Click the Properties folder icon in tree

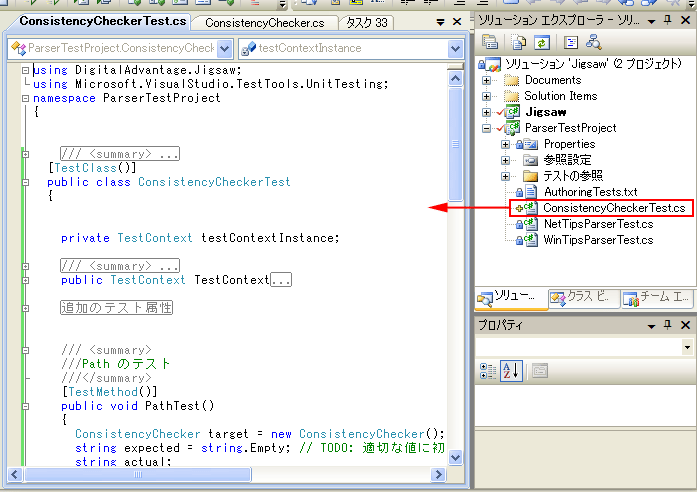tap(530, 144)
